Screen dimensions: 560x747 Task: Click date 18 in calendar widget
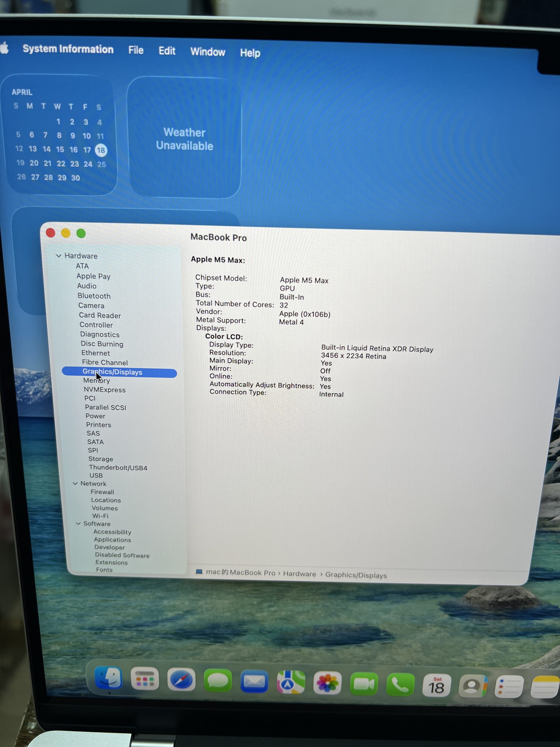coord(101,150)
